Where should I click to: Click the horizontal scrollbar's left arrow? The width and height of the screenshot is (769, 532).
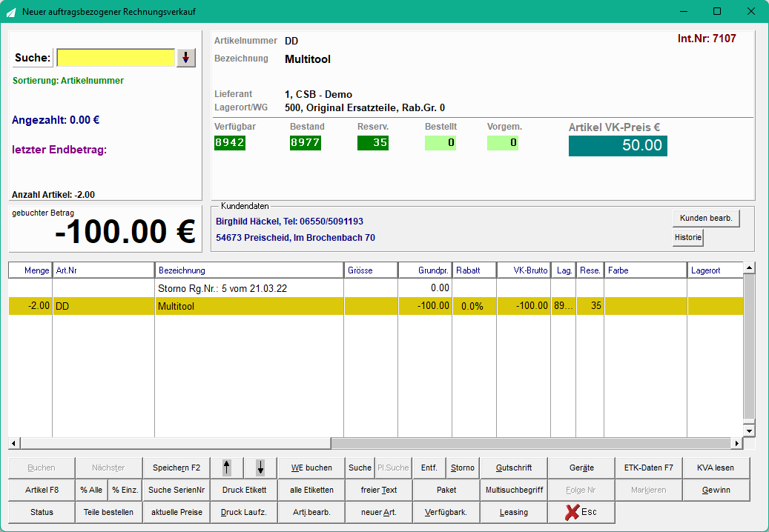[x=14, y=443]
